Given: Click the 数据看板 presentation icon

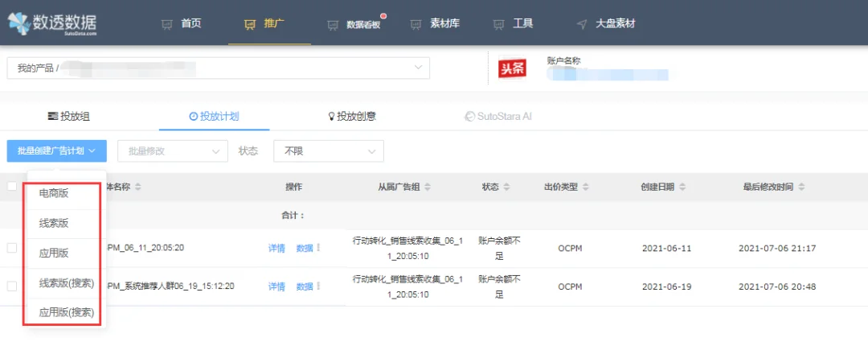Looking at the screenshot, I should 334,25.
